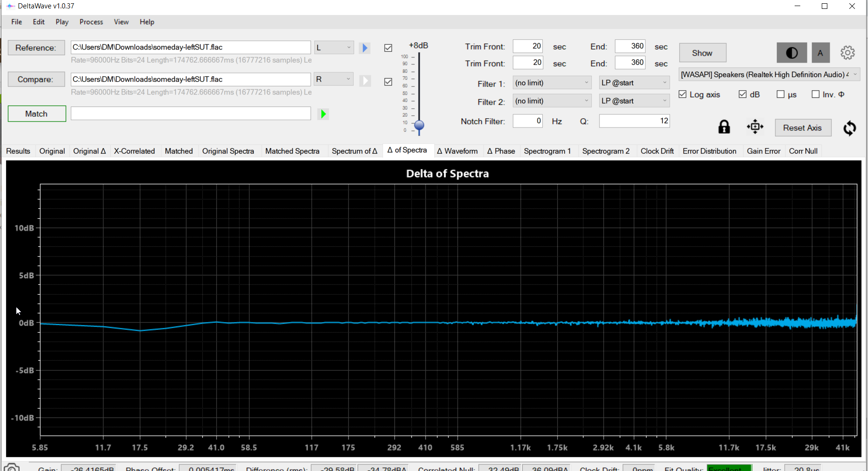Open the Play menu
The width and height of the screenshot is (868, 471).
[x=62, y=22]
